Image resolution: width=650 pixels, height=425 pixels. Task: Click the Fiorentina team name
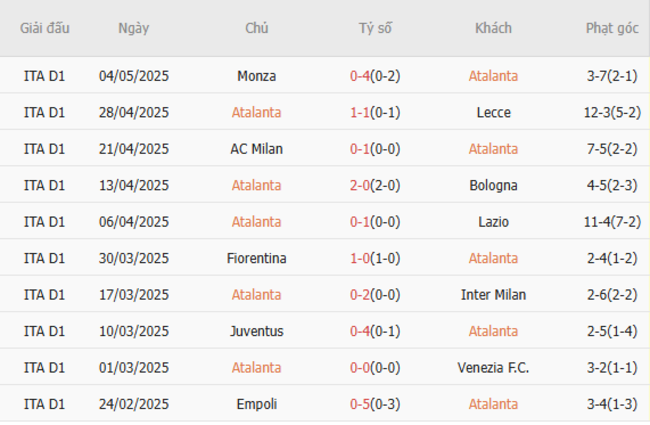[x=257, y=258]
